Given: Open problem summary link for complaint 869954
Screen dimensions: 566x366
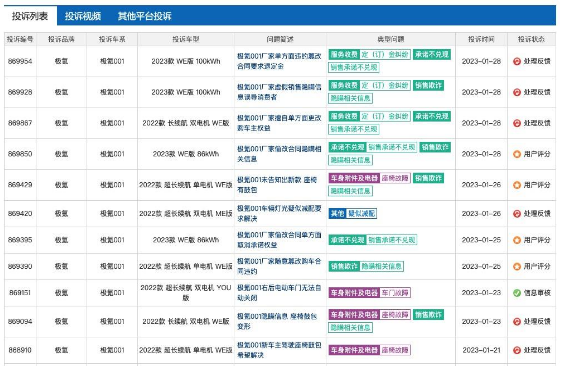Looking at the screenshot, I should pyautogui.click(x=279, y=61).
